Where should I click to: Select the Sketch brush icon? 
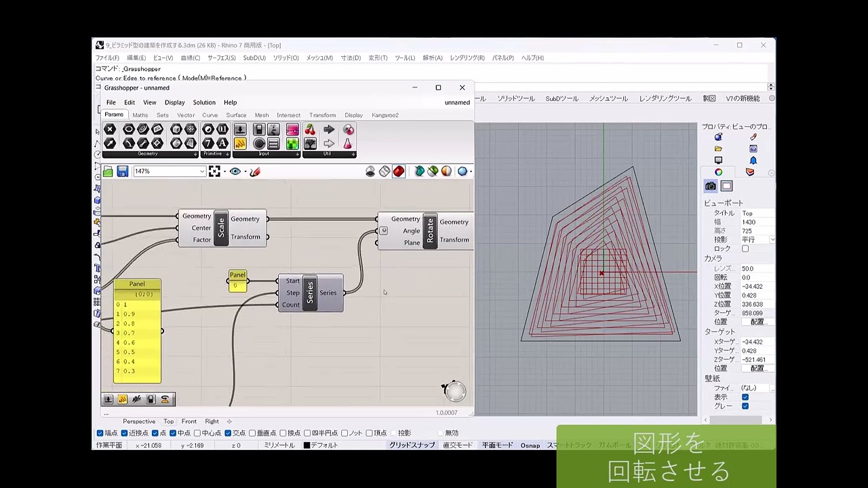click(255, 171)
